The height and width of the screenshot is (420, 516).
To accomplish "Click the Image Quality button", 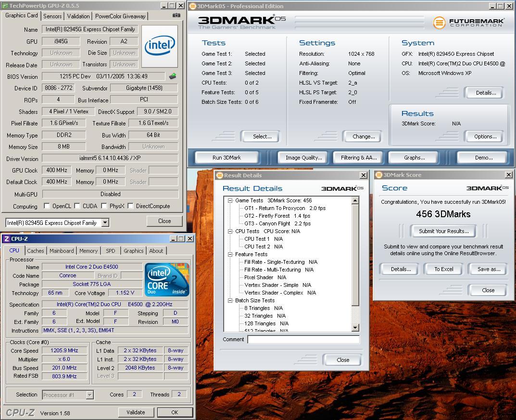I will pos(304,158).
